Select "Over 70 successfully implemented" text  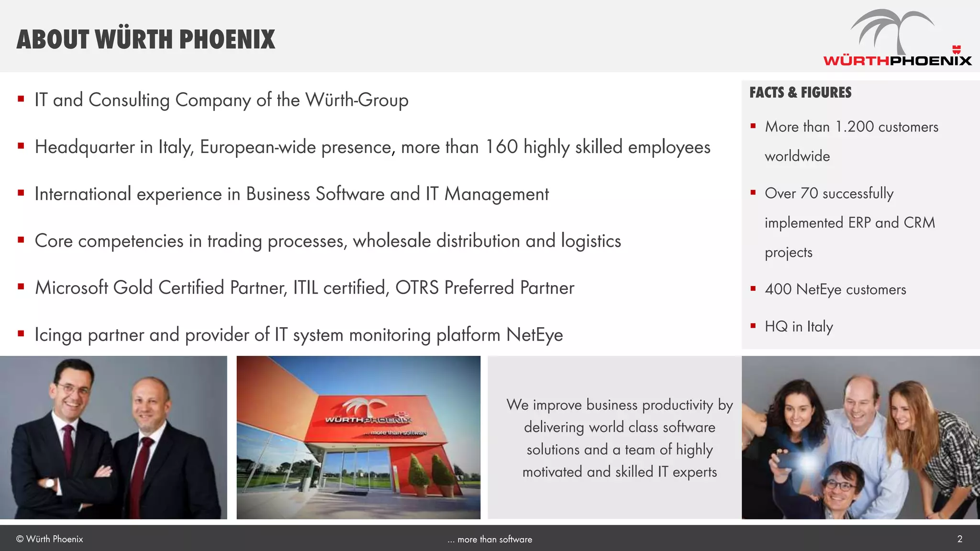pyautogui.click(x=829, y=193)
